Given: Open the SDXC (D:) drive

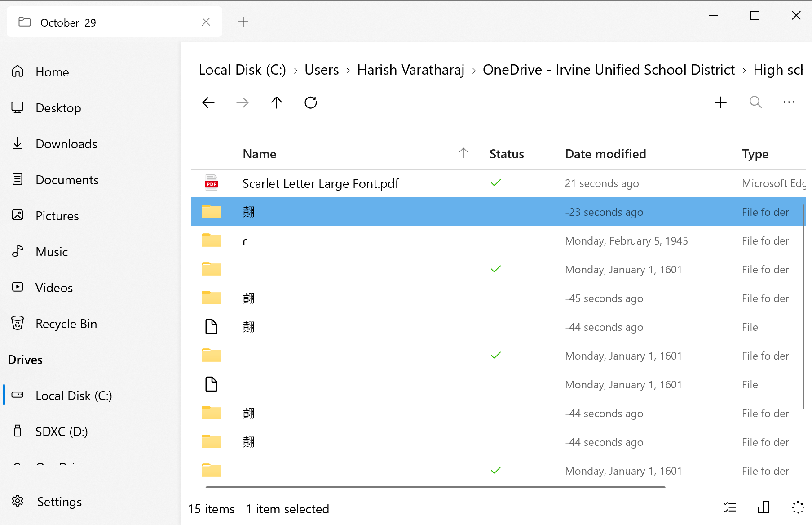Looking at the screenshot, I should point(62,432).
